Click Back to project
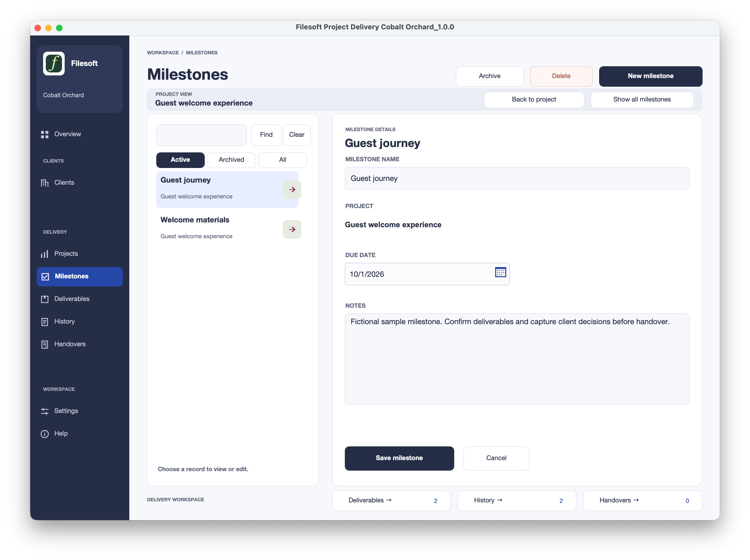750x560 pixels. (x=534, y=100)
